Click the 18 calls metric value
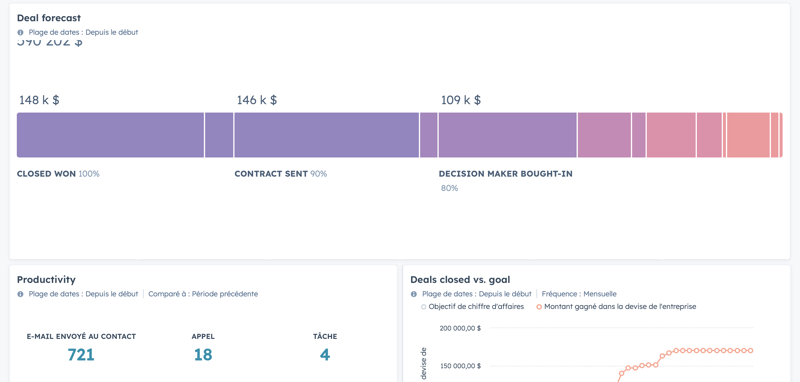The image size is (800, 382). 203,354
